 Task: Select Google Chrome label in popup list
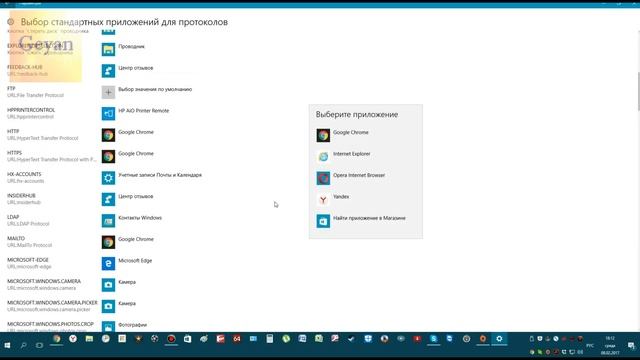pos(351,132)
